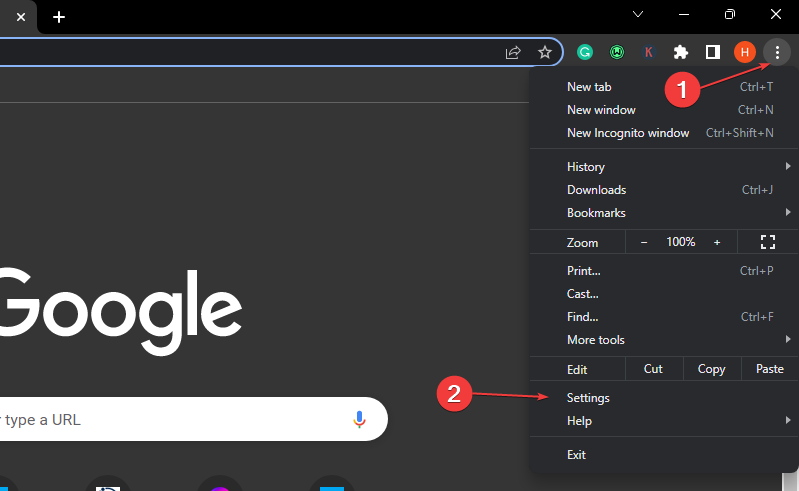
Task: Click the green circular W extension icon
Action: point(617,52)
